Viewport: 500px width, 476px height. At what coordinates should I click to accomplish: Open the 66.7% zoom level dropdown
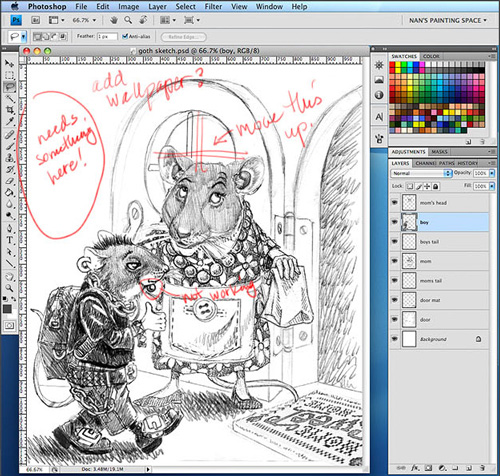pos(85,20)
